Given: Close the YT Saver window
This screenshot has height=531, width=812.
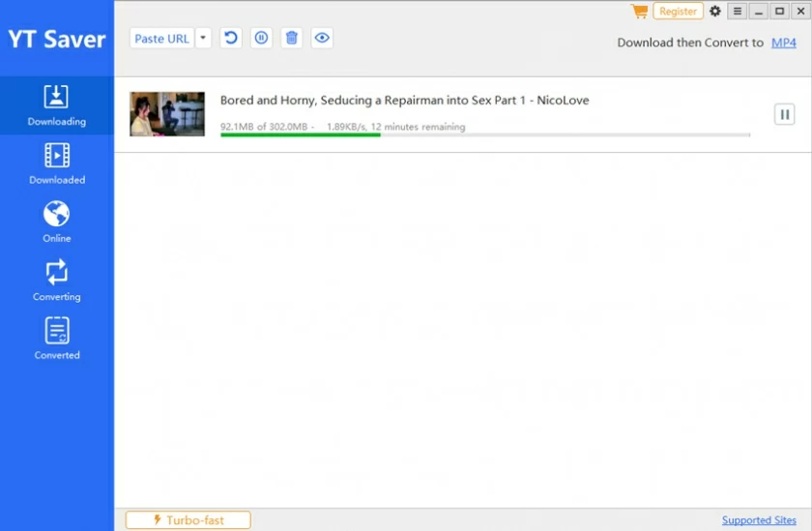Looking at the screenshot, I should pos(800,11).
